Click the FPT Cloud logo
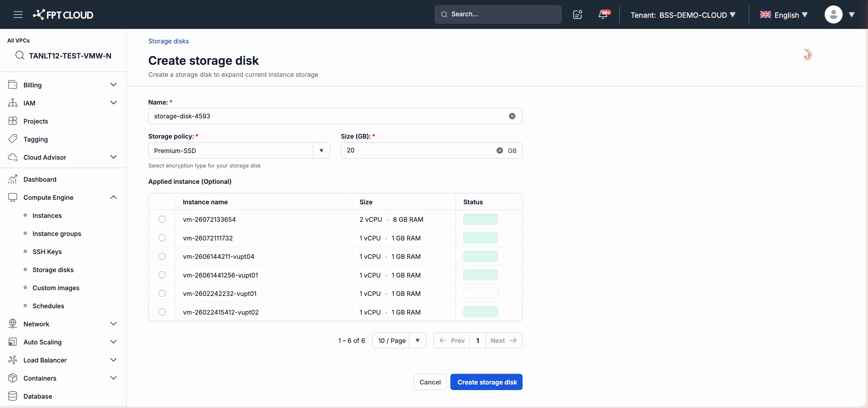The height and width of the screenshot is (408, 868). point(63,14)
